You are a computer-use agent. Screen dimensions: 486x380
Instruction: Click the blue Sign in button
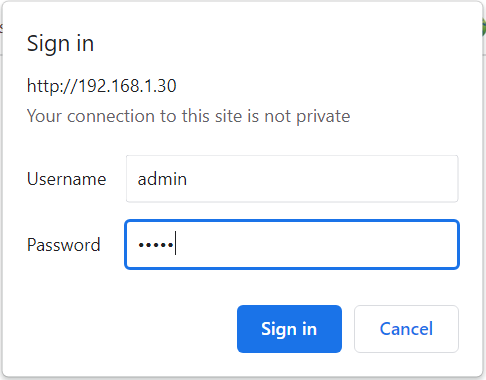coord(289,329)
